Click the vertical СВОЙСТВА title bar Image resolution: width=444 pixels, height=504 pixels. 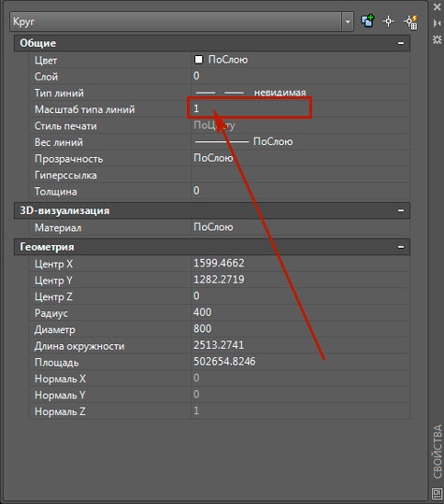[437, 452]
